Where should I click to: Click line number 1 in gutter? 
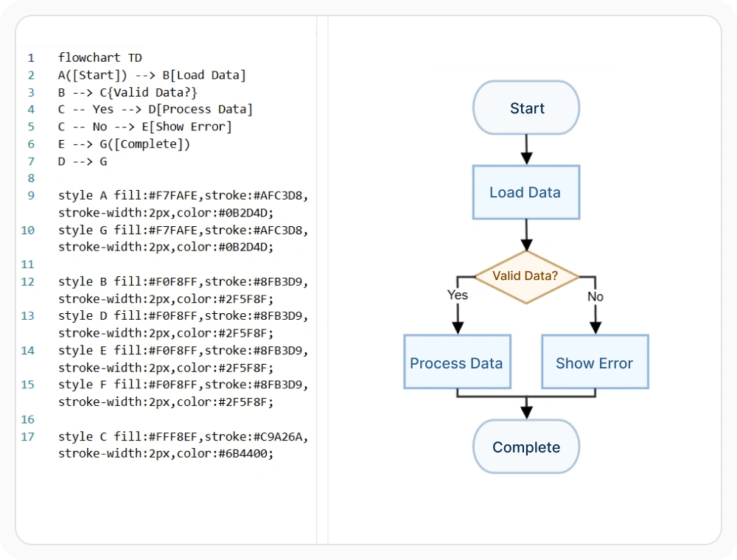(x=31, y=57)
